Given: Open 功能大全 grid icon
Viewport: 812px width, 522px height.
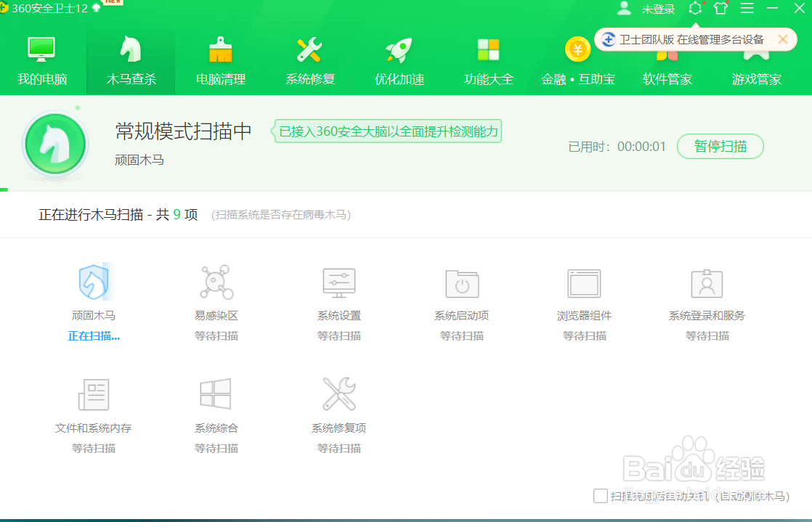Looking at the screenshot, I should click(x=488, y=49).
